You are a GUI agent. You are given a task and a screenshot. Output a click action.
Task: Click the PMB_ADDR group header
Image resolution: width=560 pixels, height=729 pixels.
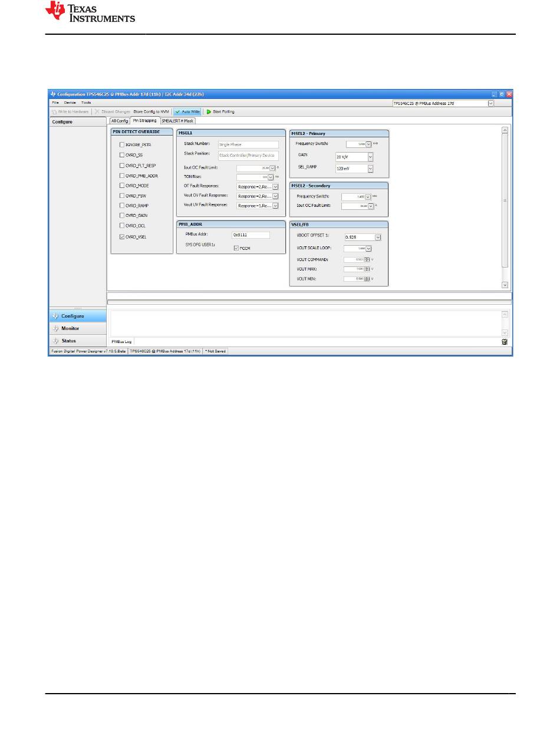pyautogui.click(x=231, y=225)
